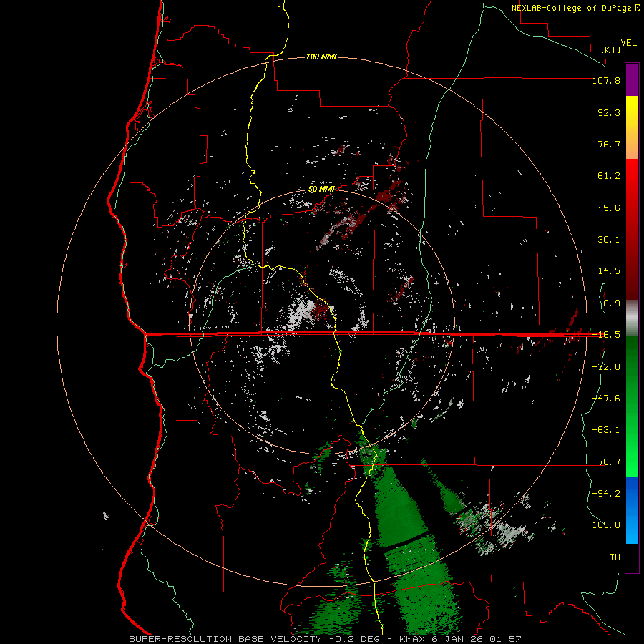Select the 30.1 velocity scale value
This screenshot has width=644, height=644.
click(609, 240)
